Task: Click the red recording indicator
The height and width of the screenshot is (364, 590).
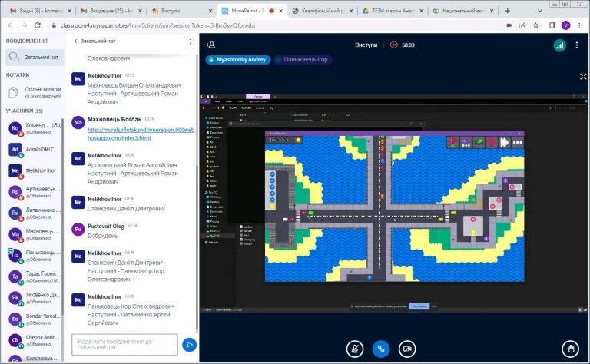Action: tap(394, 45)
